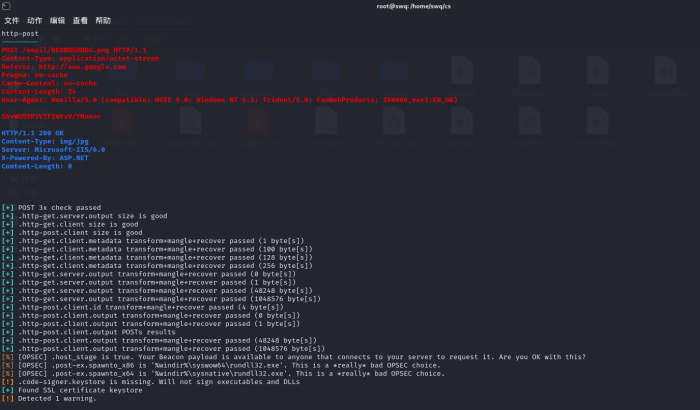
Task: Click the OPSEC .host_stage warning line
Action: tap(250, 356)
